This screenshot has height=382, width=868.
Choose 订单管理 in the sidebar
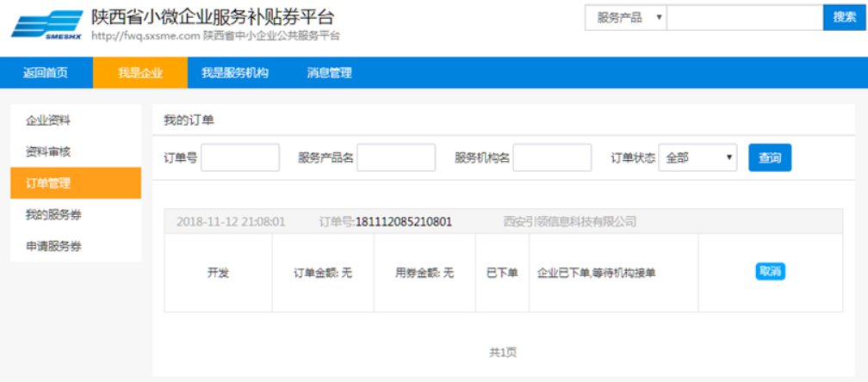(48, 183)
